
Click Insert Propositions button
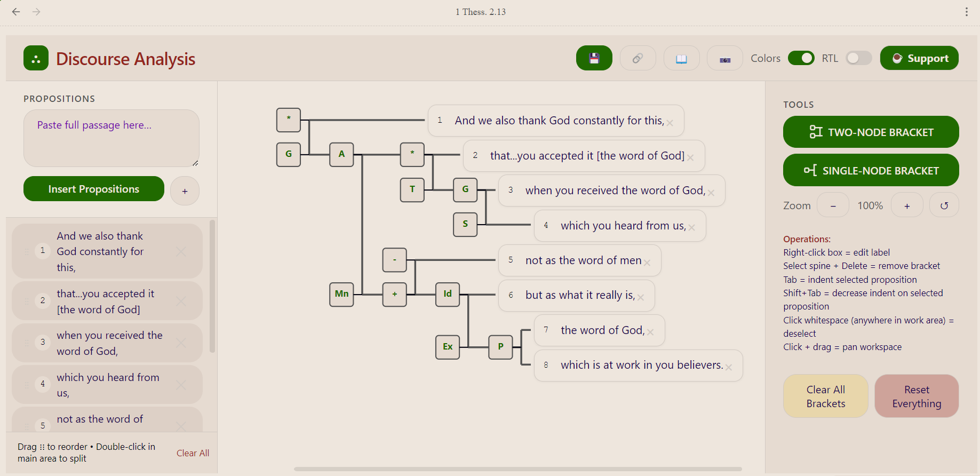point(94,189)
